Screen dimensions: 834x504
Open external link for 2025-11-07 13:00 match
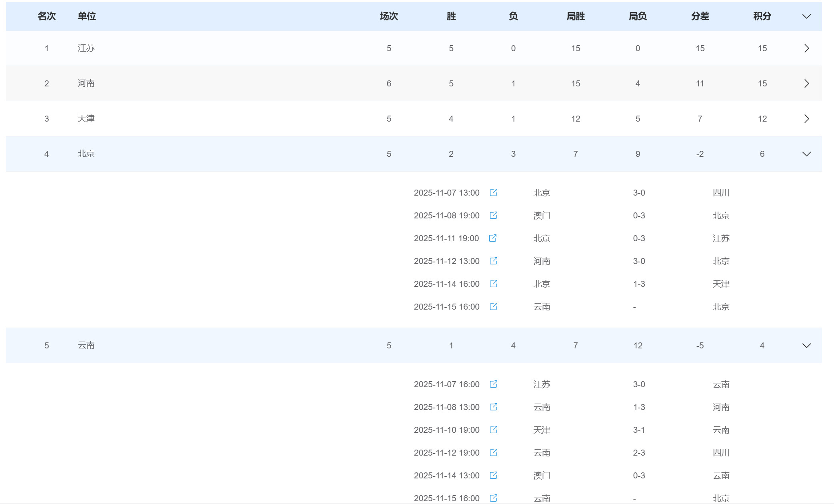click(x=494, y=192)
